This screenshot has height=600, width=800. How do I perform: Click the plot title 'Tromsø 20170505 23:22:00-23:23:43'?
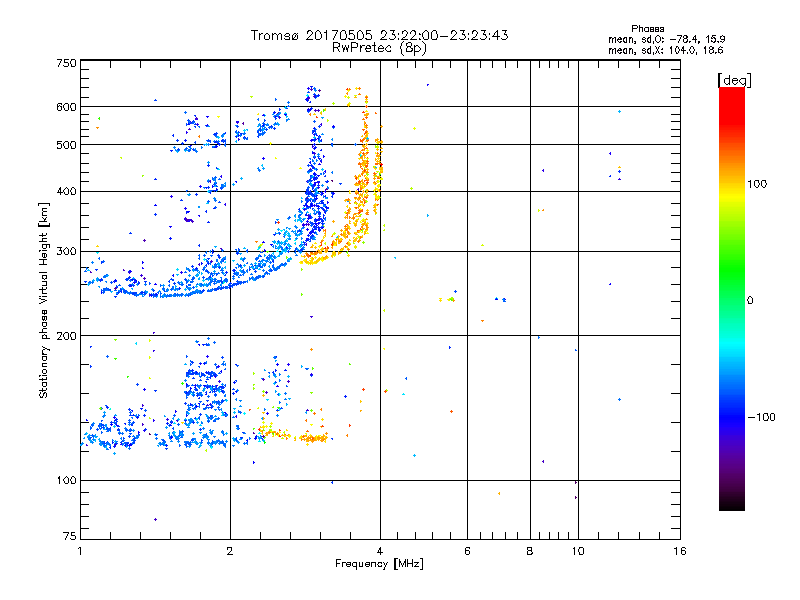[379, 35]
